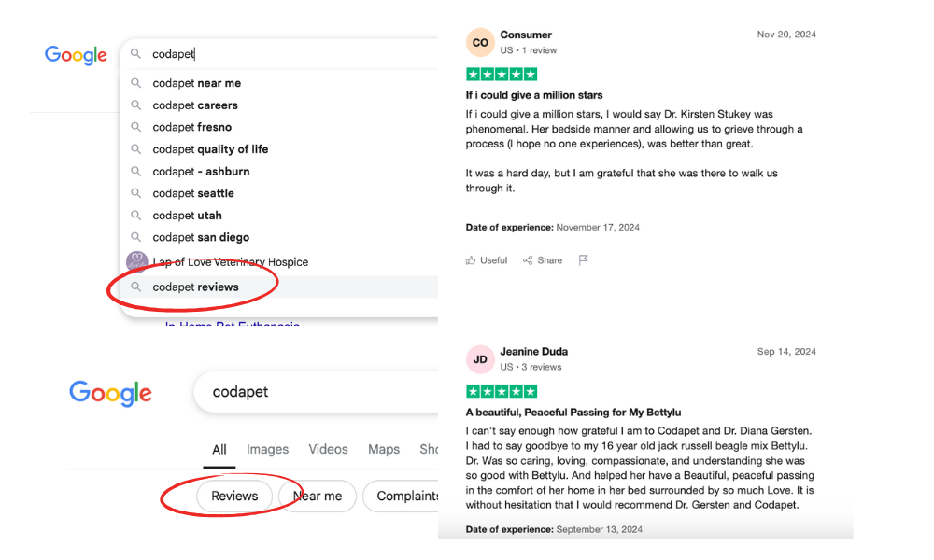Click the flag icon to report the review
This screenshot has height=560, width=934.
click(x=583, y=260)
